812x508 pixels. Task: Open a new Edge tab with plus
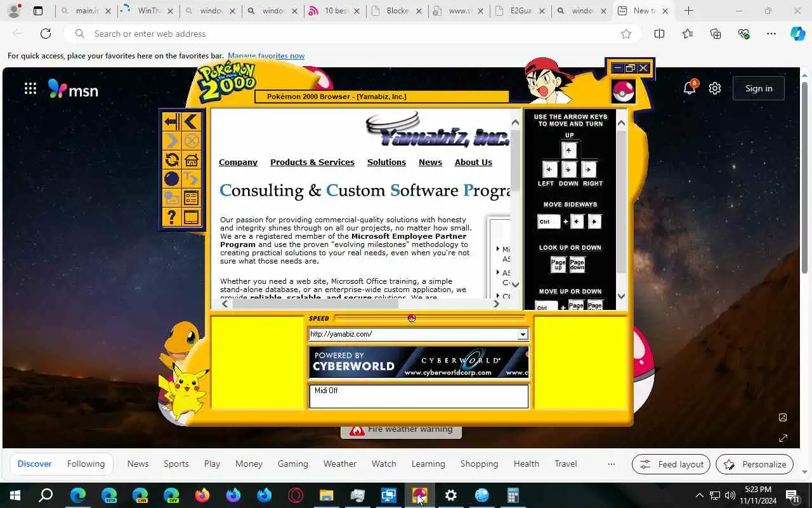[688, 11]
